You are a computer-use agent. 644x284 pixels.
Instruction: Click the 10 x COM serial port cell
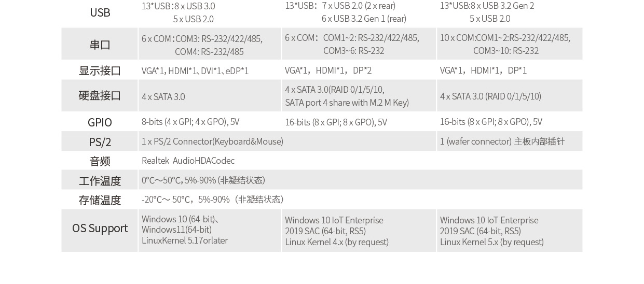click(x=505, y=44)
